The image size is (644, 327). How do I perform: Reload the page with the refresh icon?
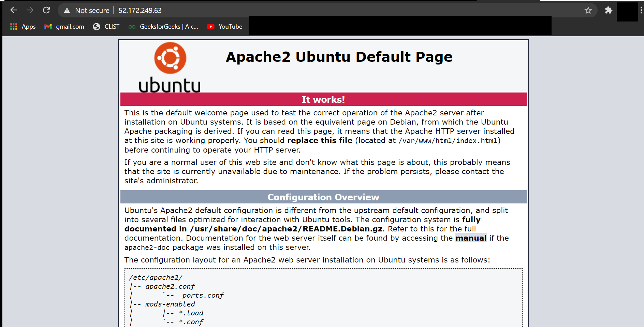[46, 10]
